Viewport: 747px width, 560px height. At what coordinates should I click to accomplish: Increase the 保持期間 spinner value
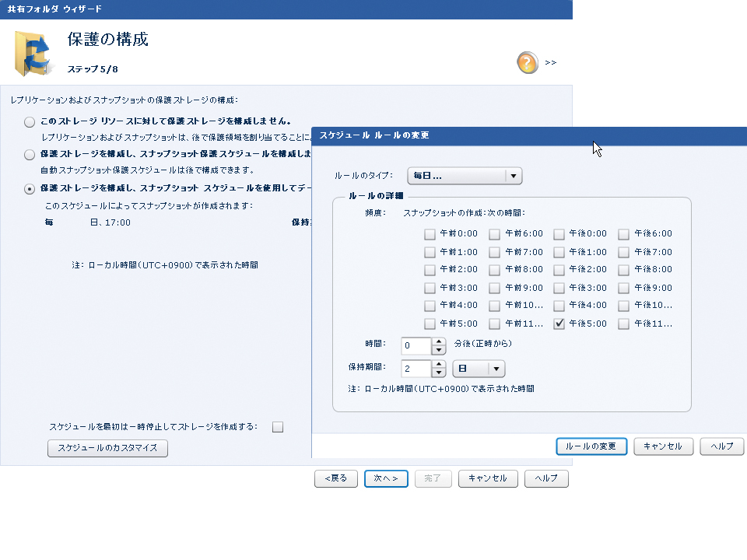439,364
